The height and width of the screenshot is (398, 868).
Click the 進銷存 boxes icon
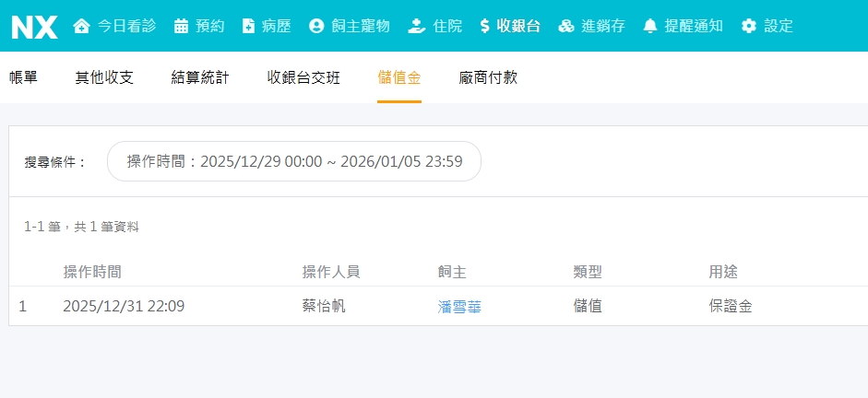[566, 27]
